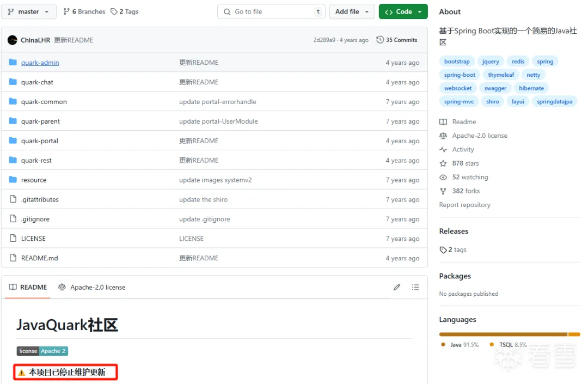Switch to the Apache-2.0 license tab
The height and width of the screenshot is (384, 588).
pyautogui.click(x=92, y=287)
